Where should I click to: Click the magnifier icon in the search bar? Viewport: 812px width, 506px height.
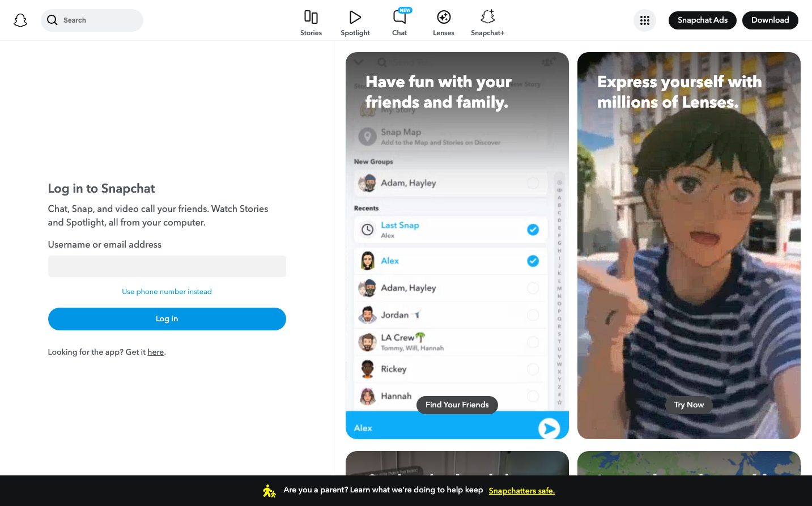(x=53, y=20)
